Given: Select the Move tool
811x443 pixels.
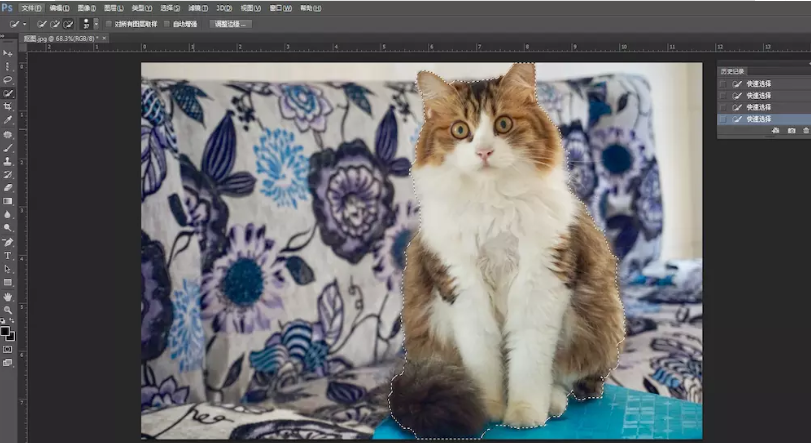Looking at the screenshot, I should pos(8,53).
